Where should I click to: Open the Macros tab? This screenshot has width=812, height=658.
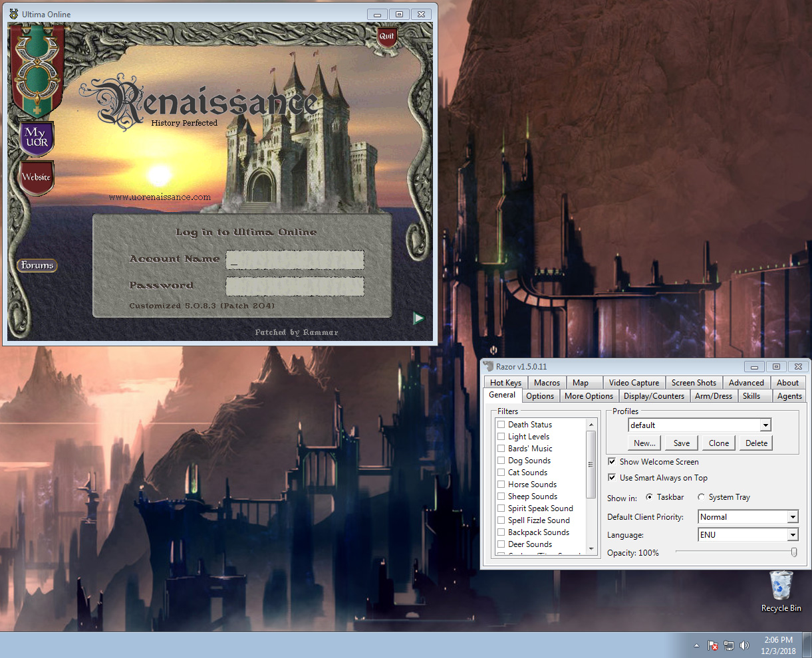547,383
